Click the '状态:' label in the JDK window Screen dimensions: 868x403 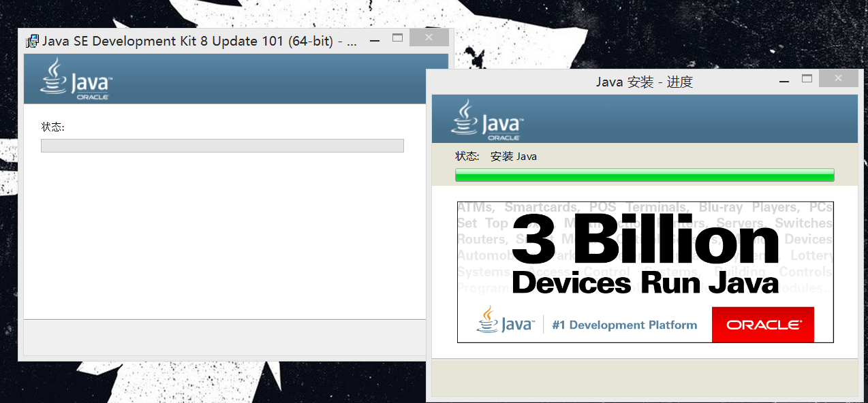(53, 127)
